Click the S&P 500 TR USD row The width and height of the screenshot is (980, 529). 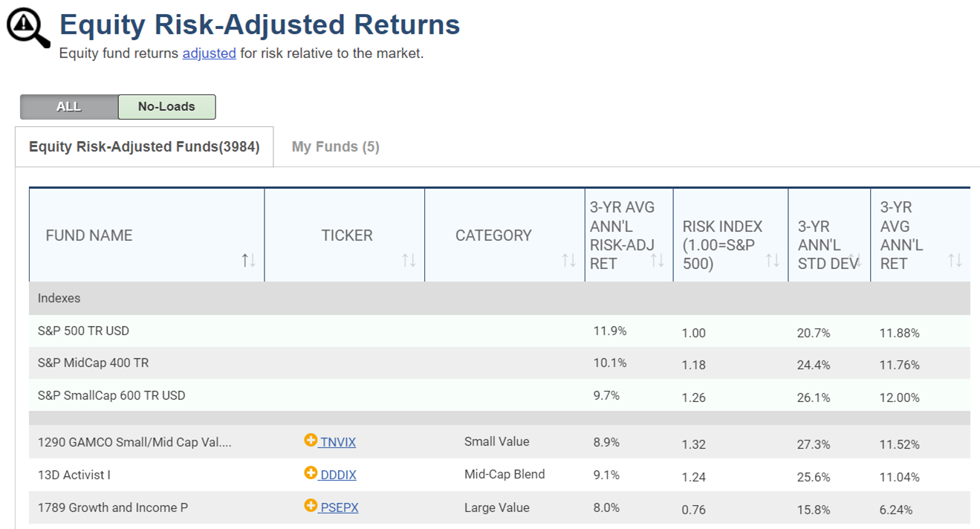point(83,331)
